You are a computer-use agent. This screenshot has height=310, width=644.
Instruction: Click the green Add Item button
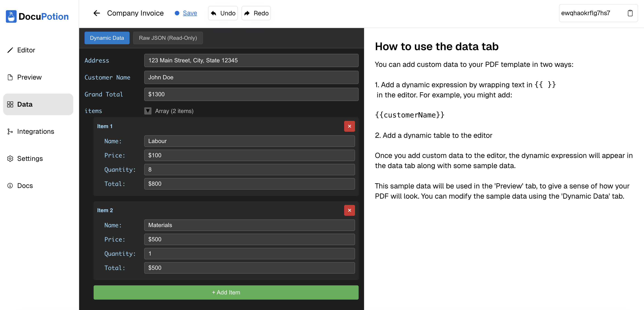point(226,292)
